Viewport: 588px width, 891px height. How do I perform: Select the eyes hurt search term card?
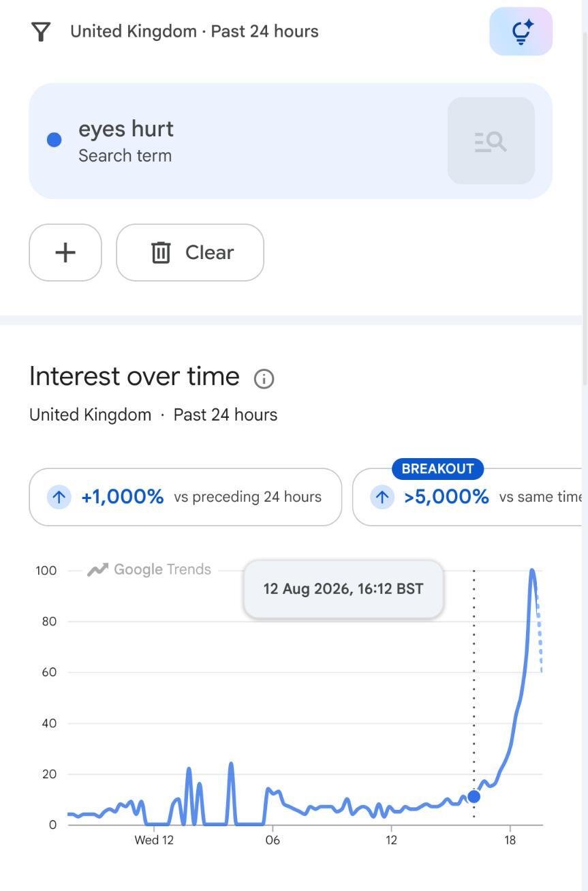[290, 141]
